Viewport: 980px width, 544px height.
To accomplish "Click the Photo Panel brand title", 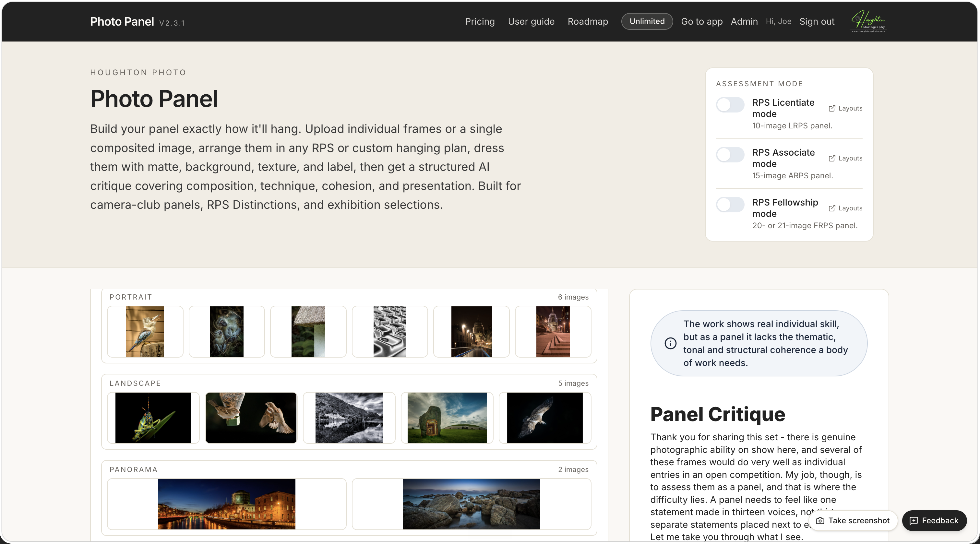I will pyautogui.click(x=122, y=21).
